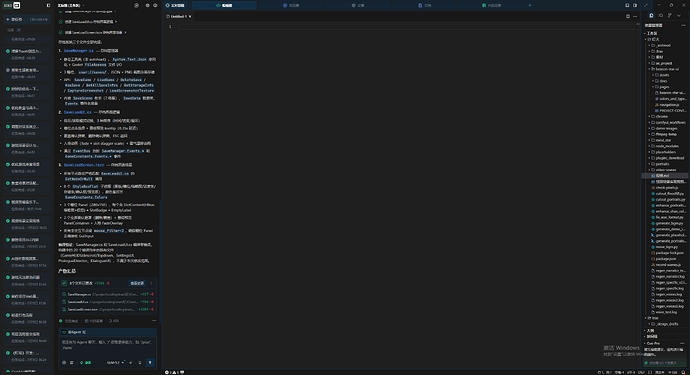
Task: Expand the Cue Pro section in explorer
Action: point(653,343)
